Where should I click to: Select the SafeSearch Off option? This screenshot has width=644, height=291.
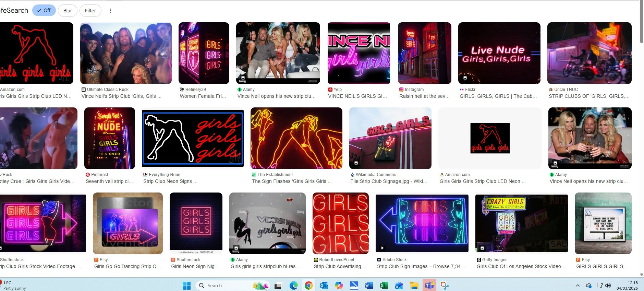[x=44, y=11]
